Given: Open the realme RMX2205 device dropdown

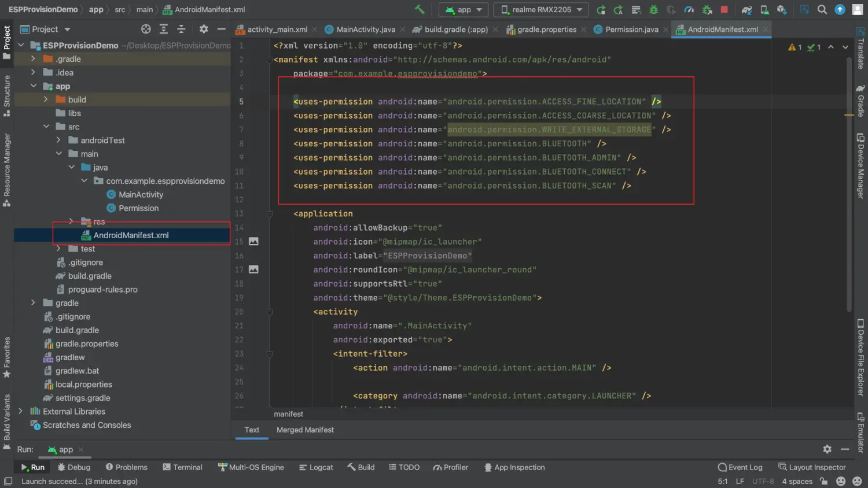Looking at the screenshot, I should coord(541,10).
